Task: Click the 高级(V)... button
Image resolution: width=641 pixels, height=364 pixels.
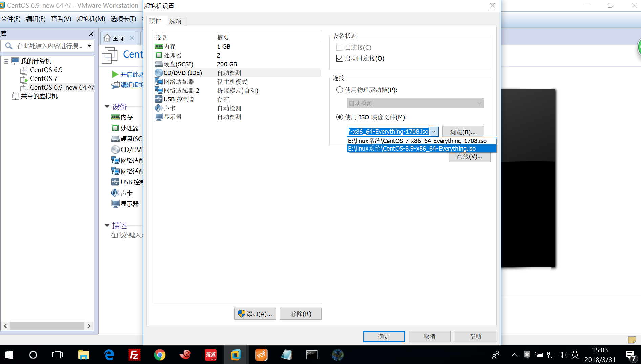Action: point(470,157)
